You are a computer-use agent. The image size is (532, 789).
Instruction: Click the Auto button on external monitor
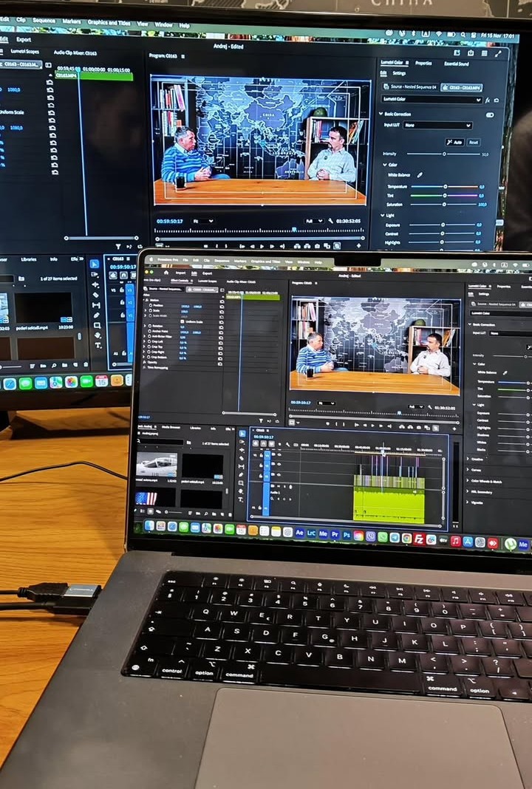[x=454, y=143]
